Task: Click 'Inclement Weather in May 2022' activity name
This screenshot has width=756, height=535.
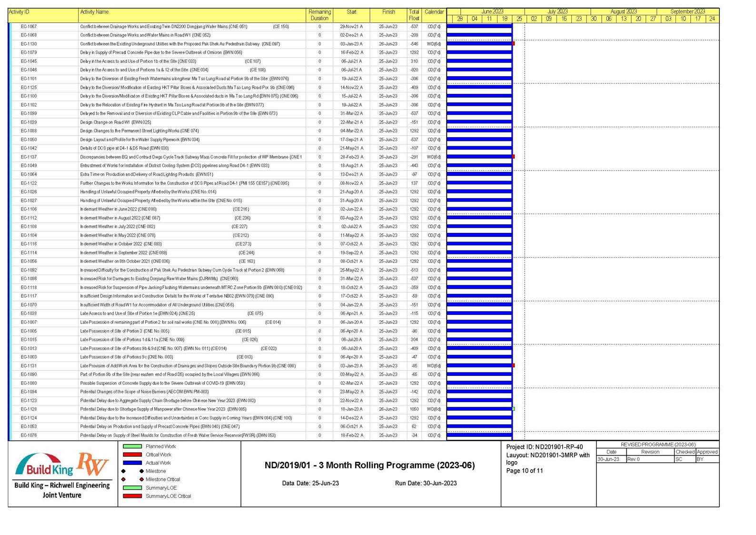Action: point(118,235)
